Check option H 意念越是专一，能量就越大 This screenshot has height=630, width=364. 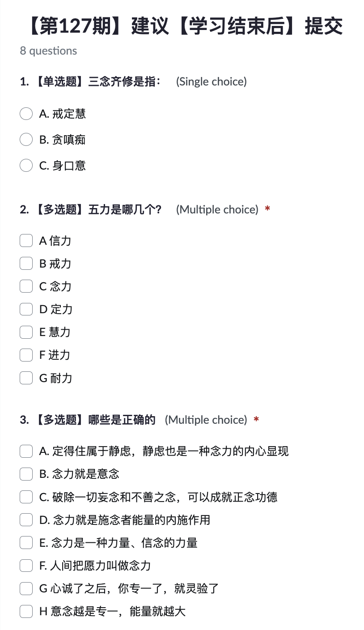pos(26,611)
